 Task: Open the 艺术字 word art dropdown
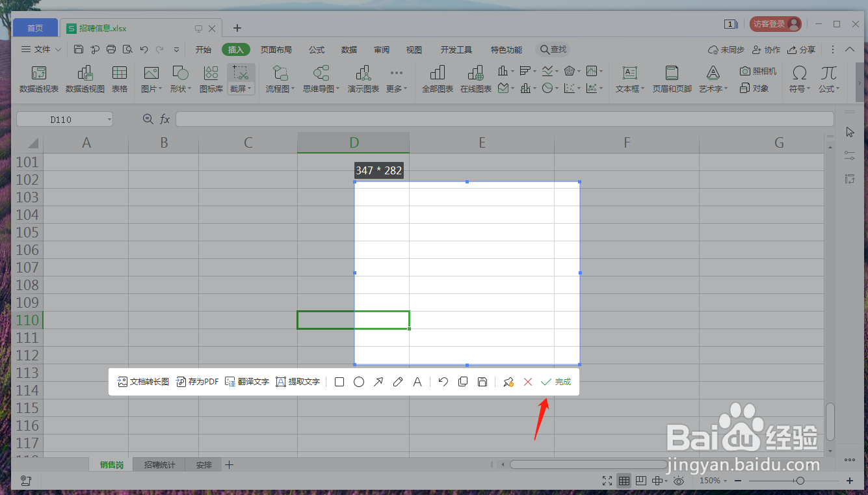[713, 88]
